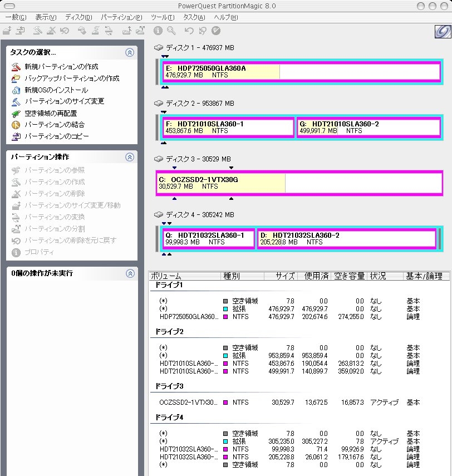Click the 状況 column header

[386, 276]
